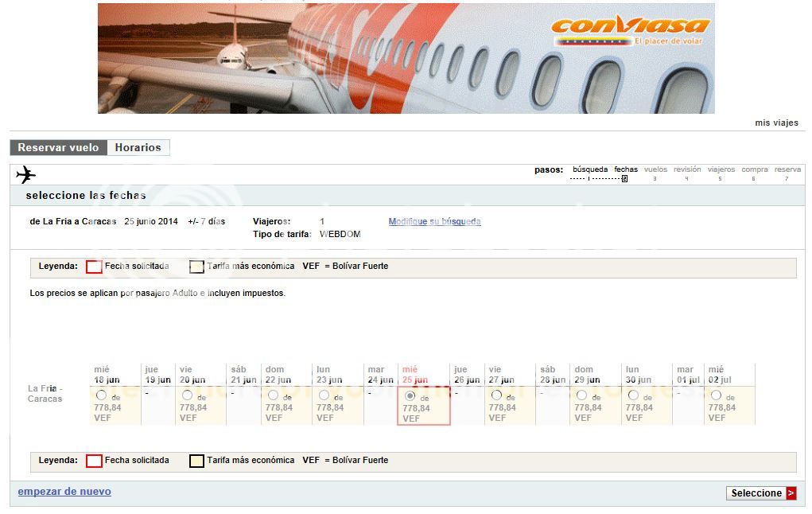
Task: Choose the lun 23 jun flight radio button
Action: coord(324,395)
